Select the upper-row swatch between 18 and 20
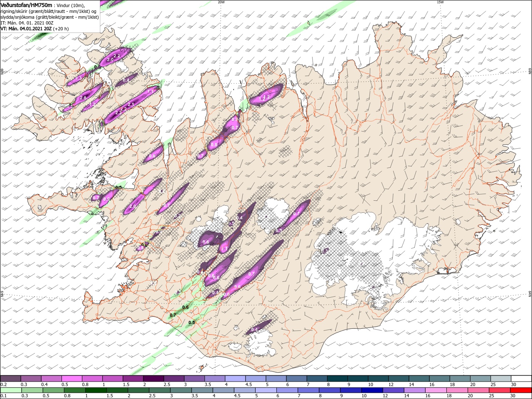This screenshot has width=532, height=399. click(x=461, y=379)
